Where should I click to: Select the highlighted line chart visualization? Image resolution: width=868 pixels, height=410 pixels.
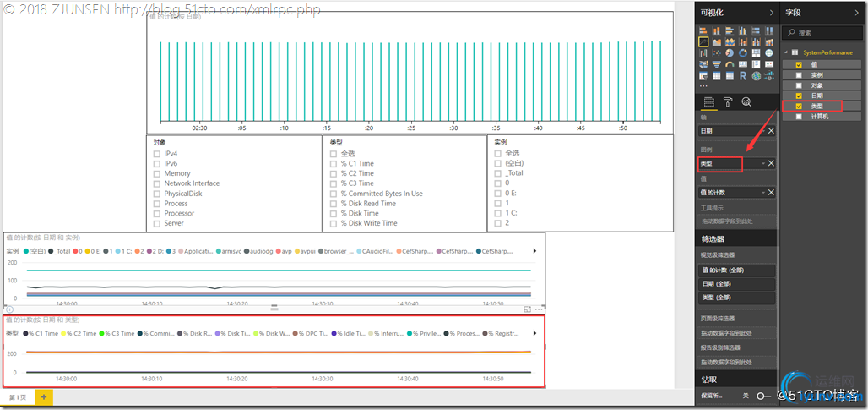click(x=703, y=41)
